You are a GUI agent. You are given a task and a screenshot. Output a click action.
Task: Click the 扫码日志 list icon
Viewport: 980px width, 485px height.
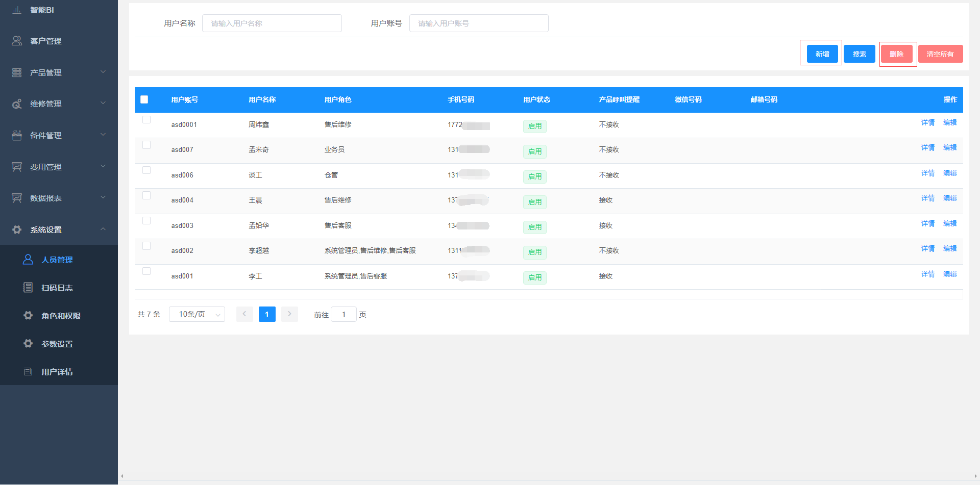click(28, 288)
